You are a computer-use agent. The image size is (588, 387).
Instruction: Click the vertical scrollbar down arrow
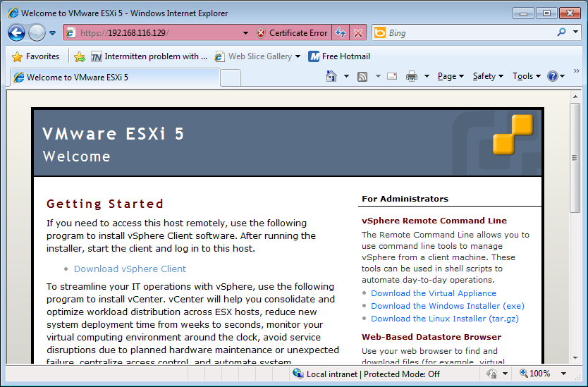pos(575,358)
